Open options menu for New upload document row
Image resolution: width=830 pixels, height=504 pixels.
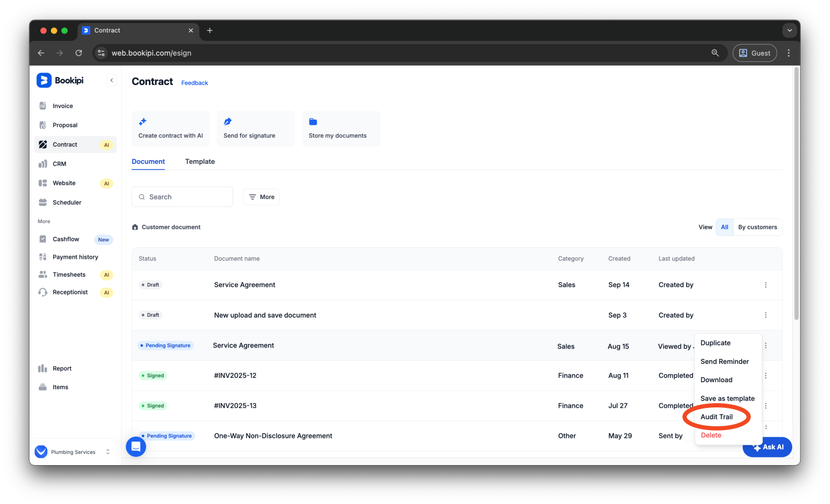coord(765,316)
